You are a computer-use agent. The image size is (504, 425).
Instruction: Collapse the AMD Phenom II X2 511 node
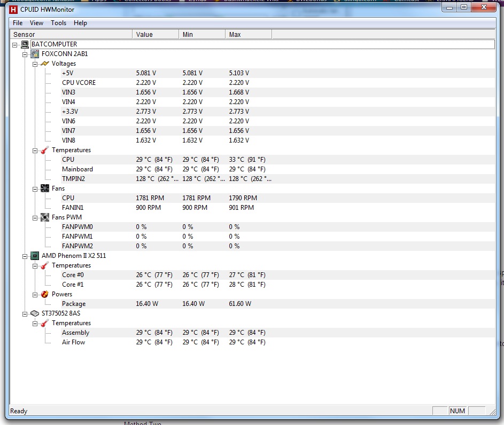coord(25,256)
